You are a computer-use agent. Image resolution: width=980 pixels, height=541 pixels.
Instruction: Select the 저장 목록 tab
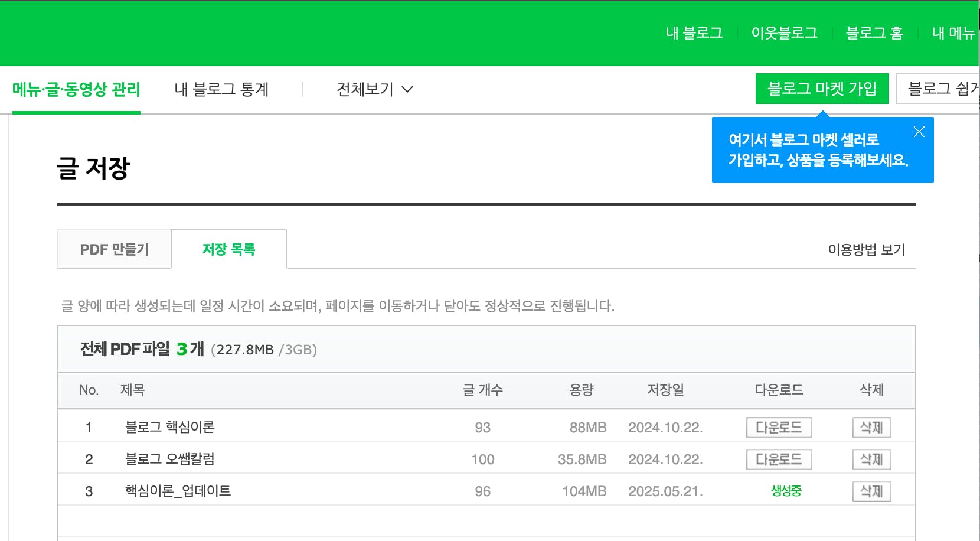point(229,249)
